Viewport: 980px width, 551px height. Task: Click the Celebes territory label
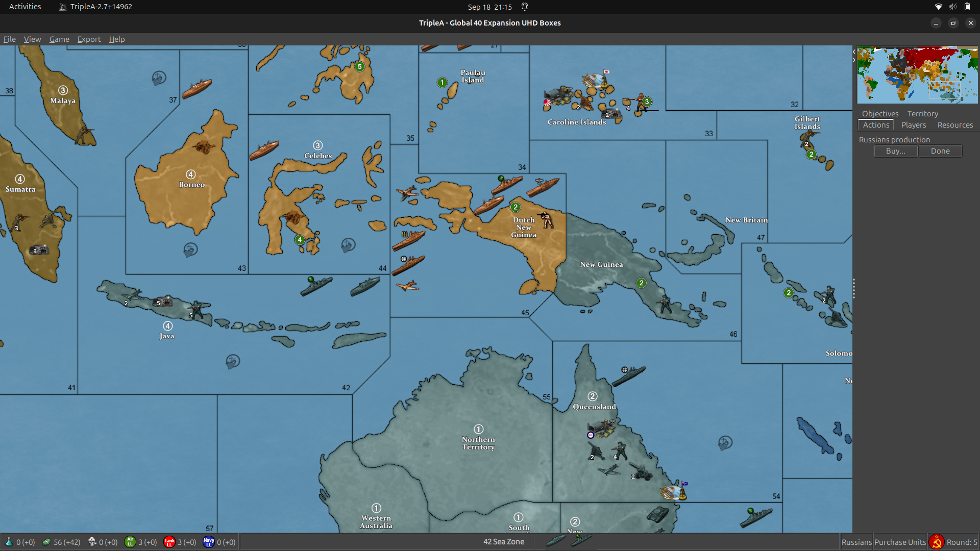[318, 156]
